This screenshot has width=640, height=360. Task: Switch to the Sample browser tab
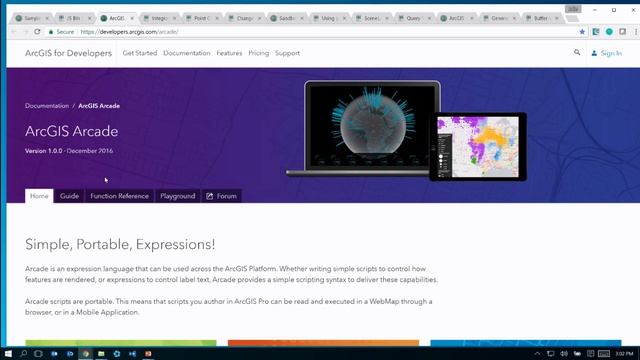[x=32, y=18]
